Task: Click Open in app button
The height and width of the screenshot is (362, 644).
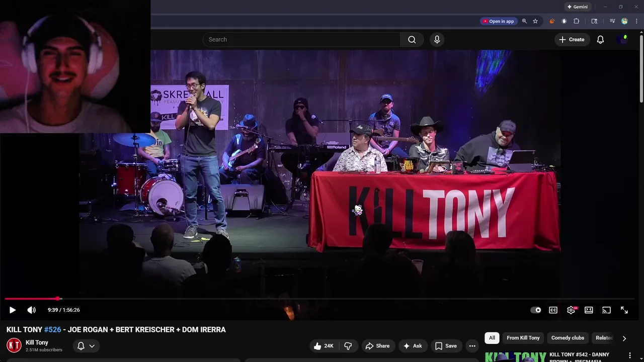Action: [499, 21]
